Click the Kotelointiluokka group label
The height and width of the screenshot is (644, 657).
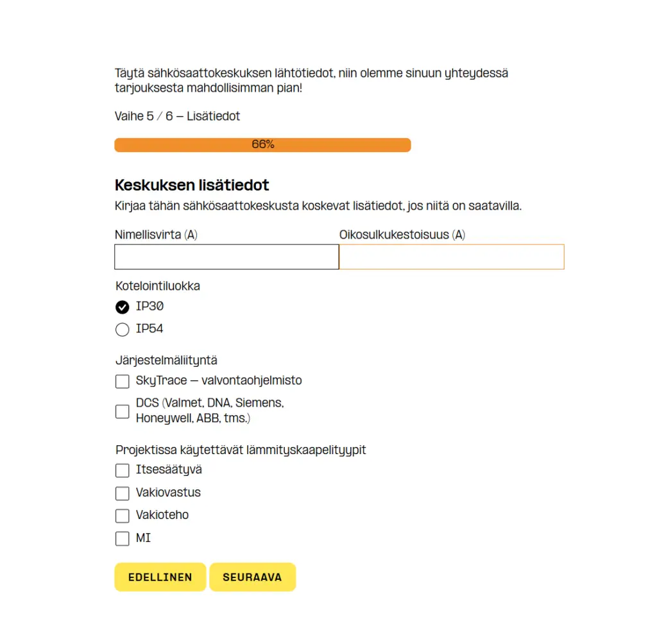coord(158,286)
